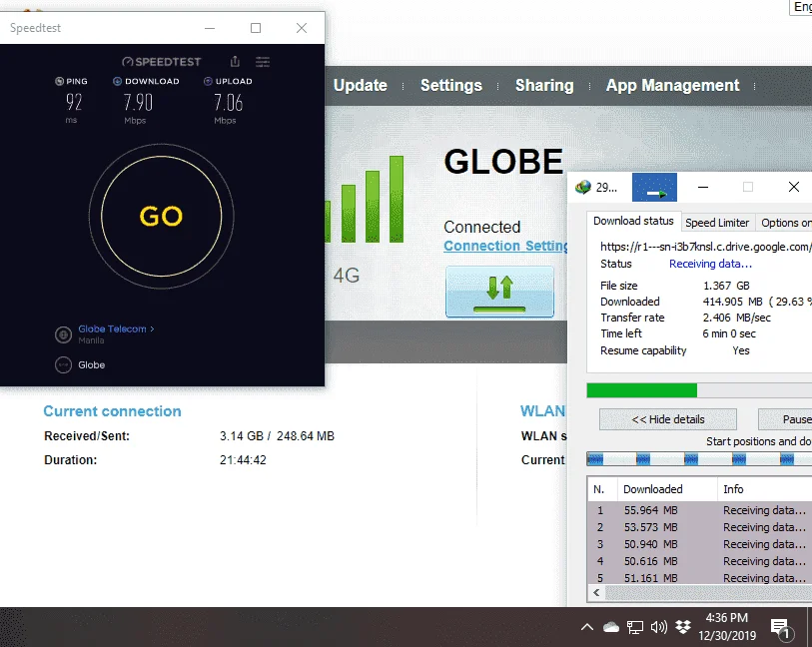
Task: Switch to the Download status tab
Action: click(x=633, y=221)
